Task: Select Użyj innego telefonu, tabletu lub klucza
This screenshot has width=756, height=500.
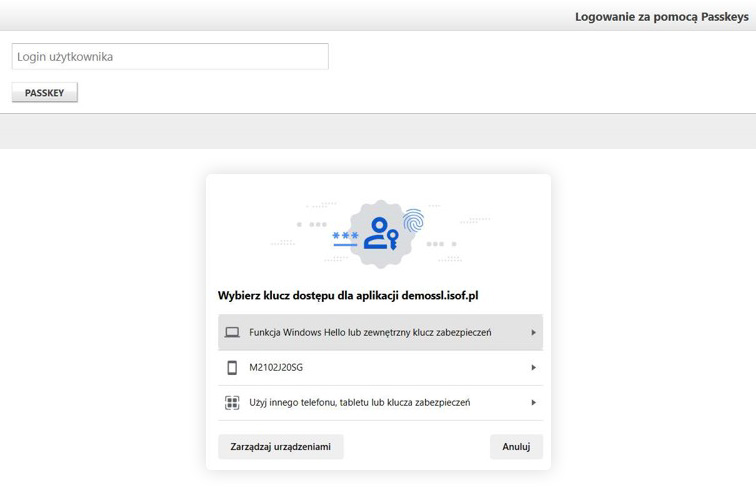Action: coord(380,403)
